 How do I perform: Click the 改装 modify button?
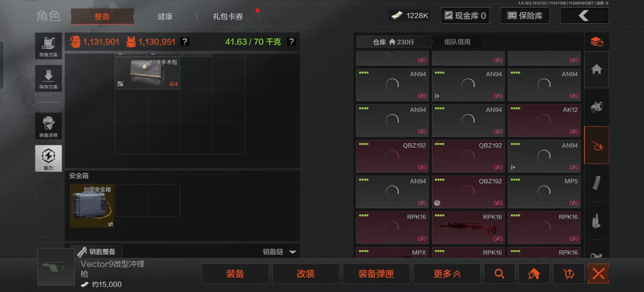point(306,274)
